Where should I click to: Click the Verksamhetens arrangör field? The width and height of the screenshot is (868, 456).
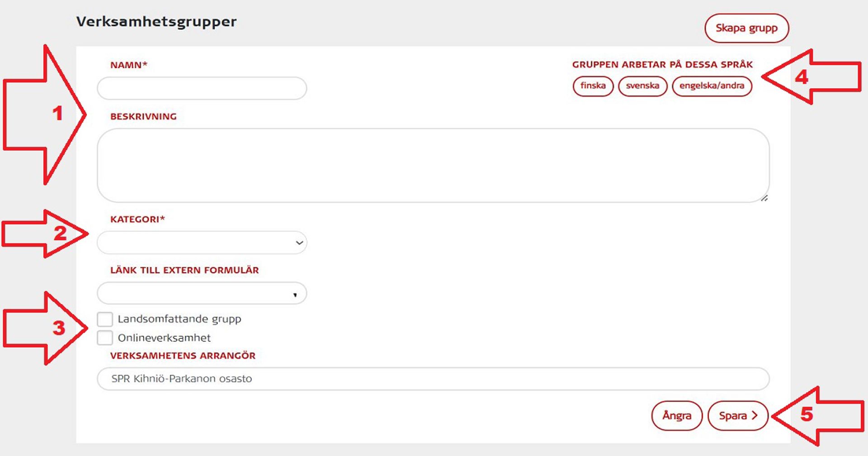433,379
